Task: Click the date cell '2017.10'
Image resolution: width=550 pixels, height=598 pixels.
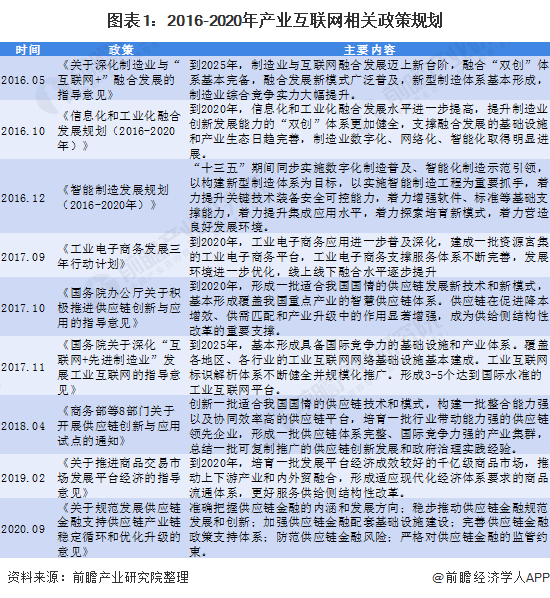Action: click(x=23, y=308)
